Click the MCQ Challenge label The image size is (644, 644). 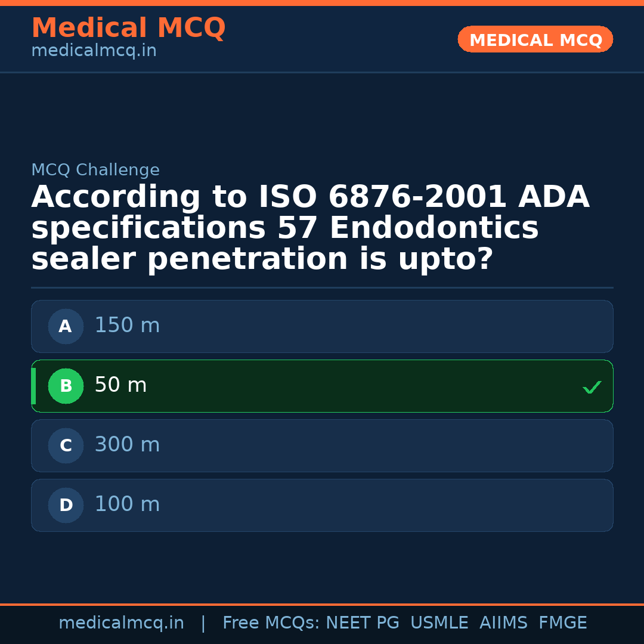click(95, 171)
